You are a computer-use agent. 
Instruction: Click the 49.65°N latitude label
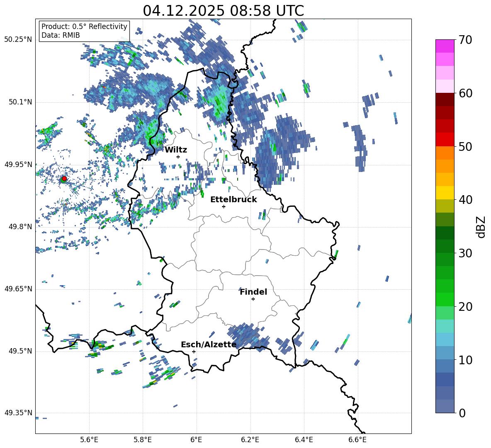point(18,289)
